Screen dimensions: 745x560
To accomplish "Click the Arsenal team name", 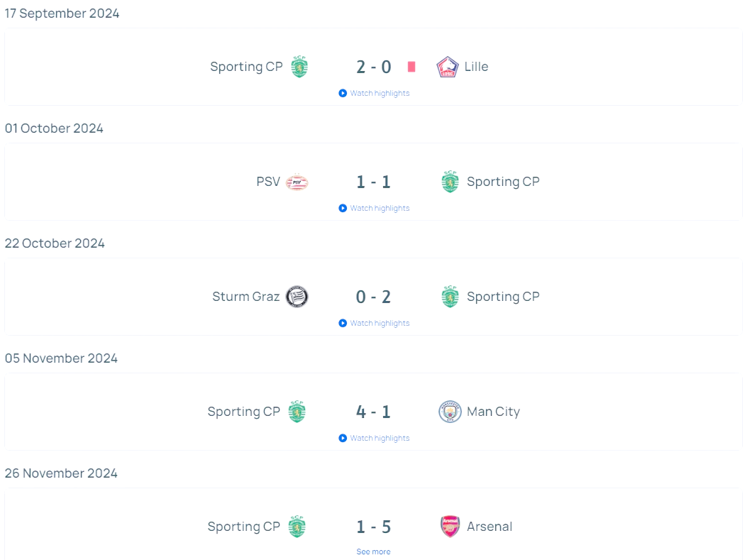I will point(490,527).
